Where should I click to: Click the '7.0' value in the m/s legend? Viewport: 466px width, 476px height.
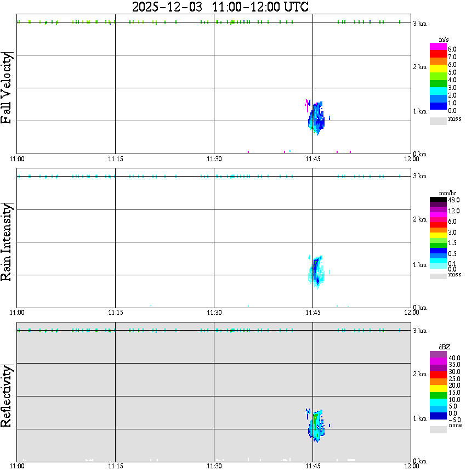coord(452,57)
